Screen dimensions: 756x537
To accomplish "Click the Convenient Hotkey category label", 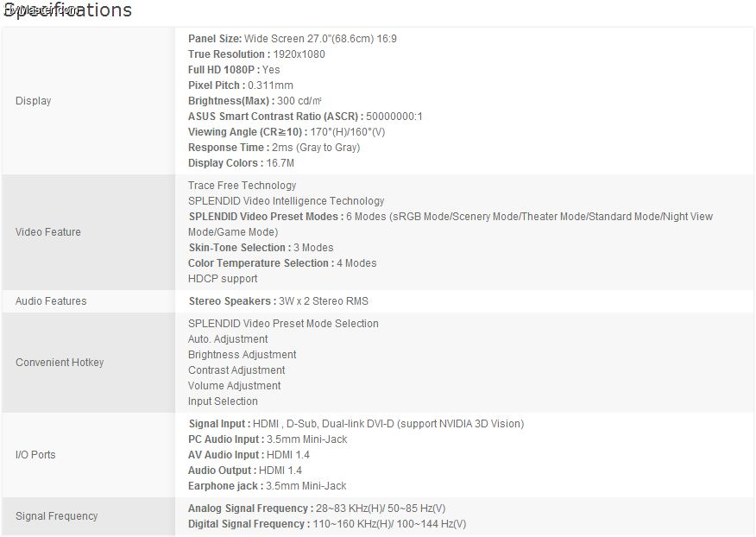I will (x=60, y=363).
